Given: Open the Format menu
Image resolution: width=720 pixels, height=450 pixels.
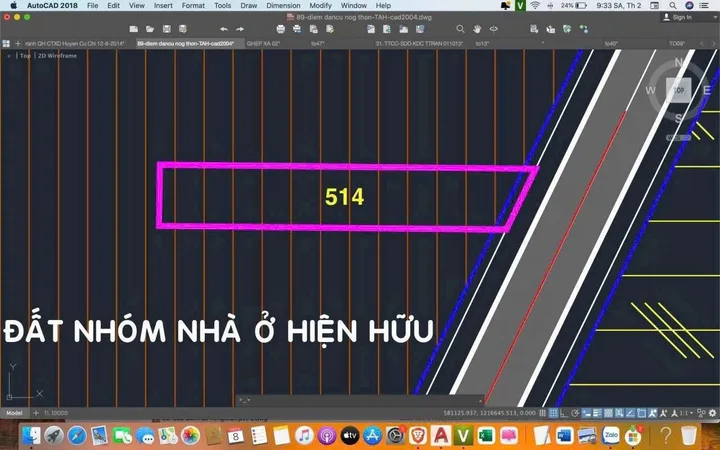Looking at the screenshot, I should tap(193, 6).
